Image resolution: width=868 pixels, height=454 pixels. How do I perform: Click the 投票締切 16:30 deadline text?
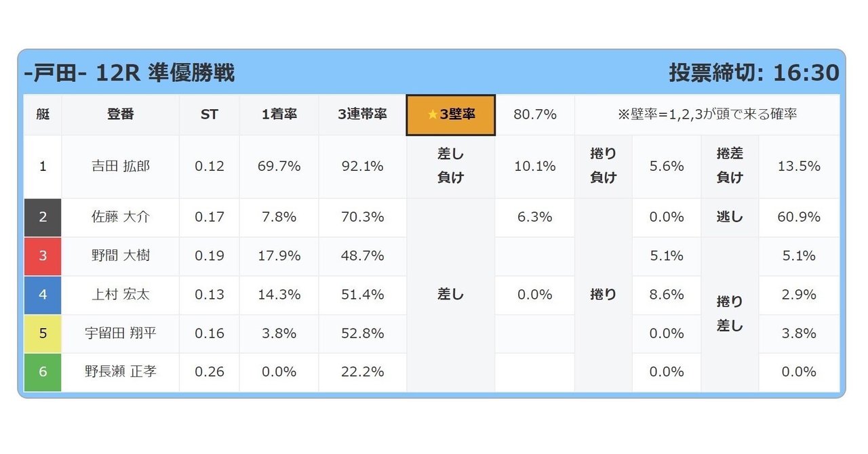pyautogui.click(x=754, y=73)
